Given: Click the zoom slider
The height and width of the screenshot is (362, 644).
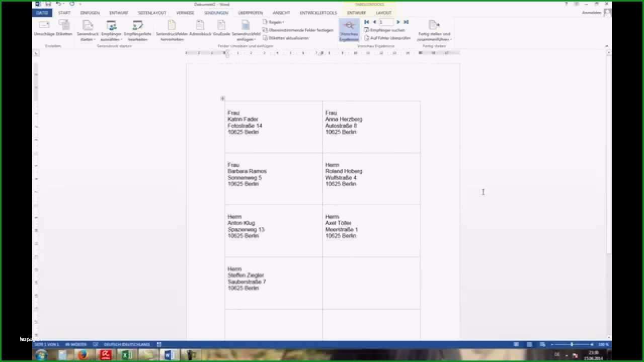Looking at the screenshot, I should (x=572, y=344).
